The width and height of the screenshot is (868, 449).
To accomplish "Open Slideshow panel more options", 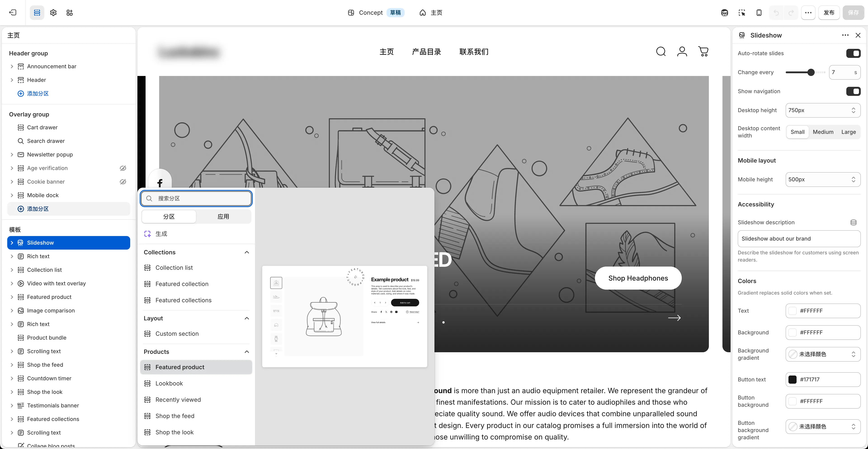I will [845, 35].
